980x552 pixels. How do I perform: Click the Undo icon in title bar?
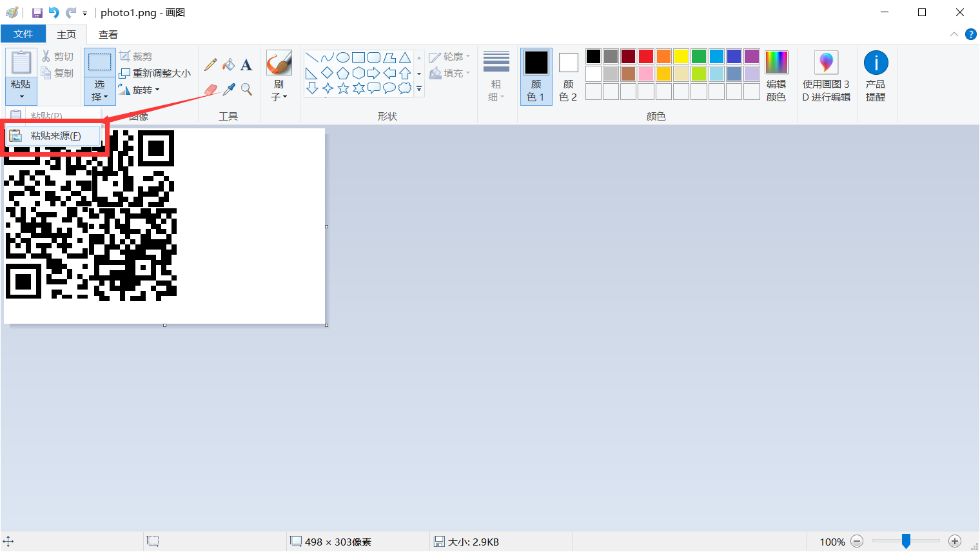(54, 12)
